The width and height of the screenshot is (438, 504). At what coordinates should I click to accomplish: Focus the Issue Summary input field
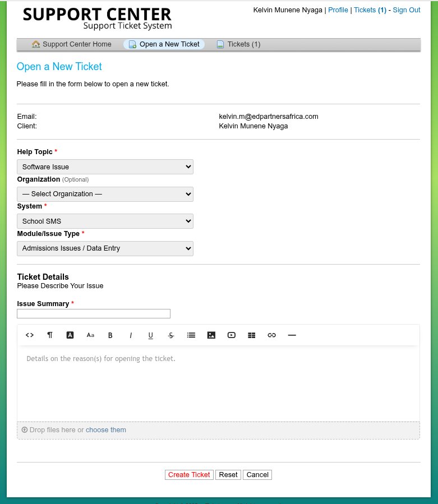[x=94, y=314]
